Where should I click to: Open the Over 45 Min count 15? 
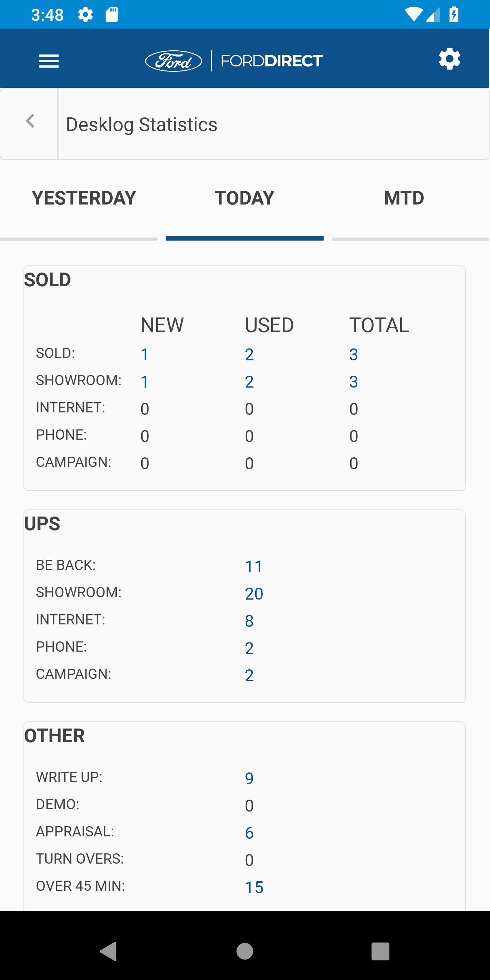pos(254,887)
